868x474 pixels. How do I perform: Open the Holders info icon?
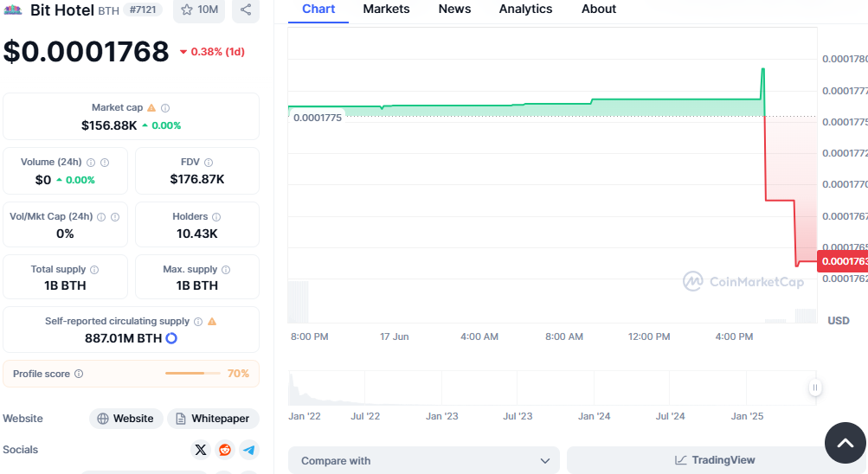(216, 217)
